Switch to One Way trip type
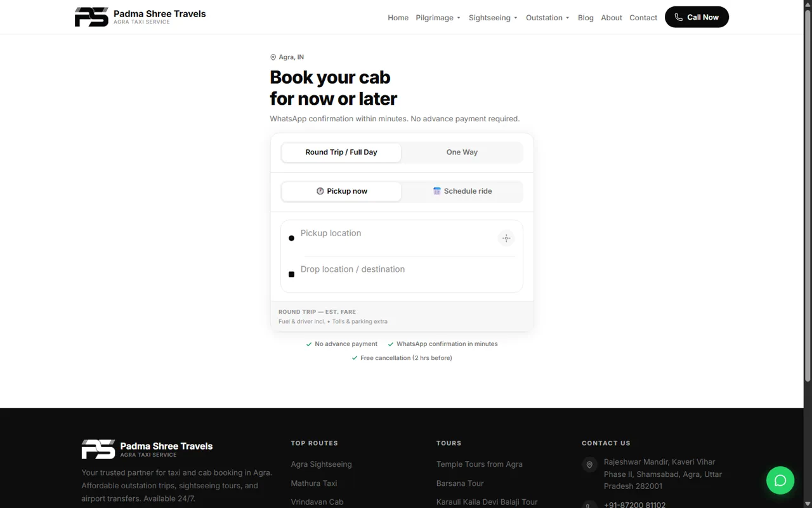 (x=462, y=152)
